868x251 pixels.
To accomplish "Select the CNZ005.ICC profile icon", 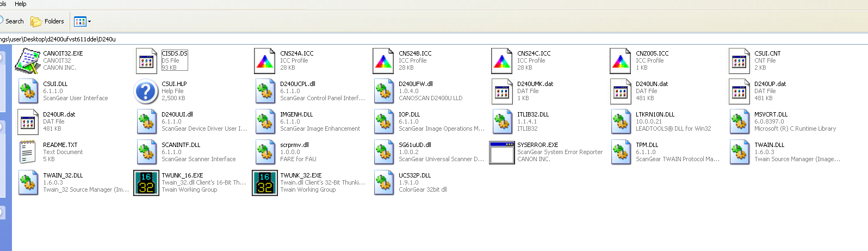I will pos(621,61).
